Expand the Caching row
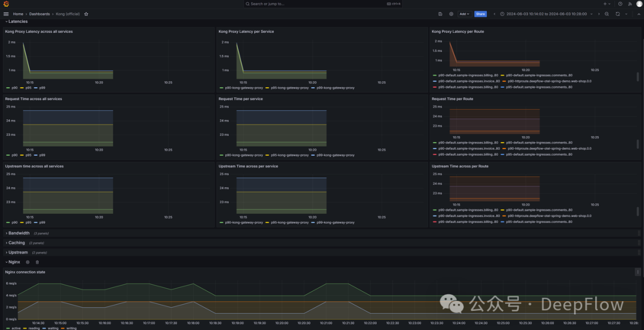Viewport: 644px width, 330px height. [17, 243]
